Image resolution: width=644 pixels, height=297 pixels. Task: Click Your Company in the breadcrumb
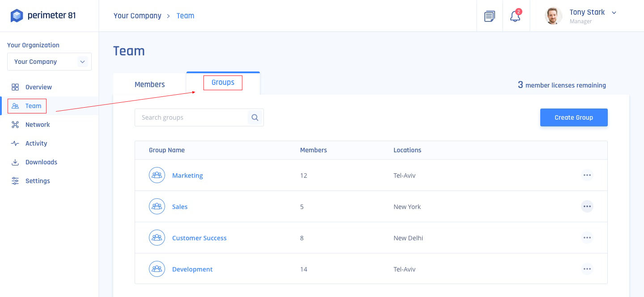tap(137, 16)
